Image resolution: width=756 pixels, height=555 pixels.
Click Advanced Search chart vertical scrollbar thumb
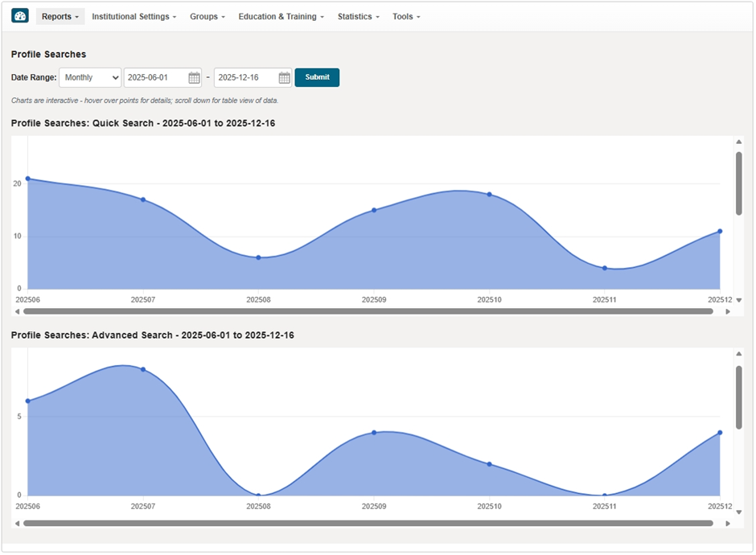coord(738,397)
